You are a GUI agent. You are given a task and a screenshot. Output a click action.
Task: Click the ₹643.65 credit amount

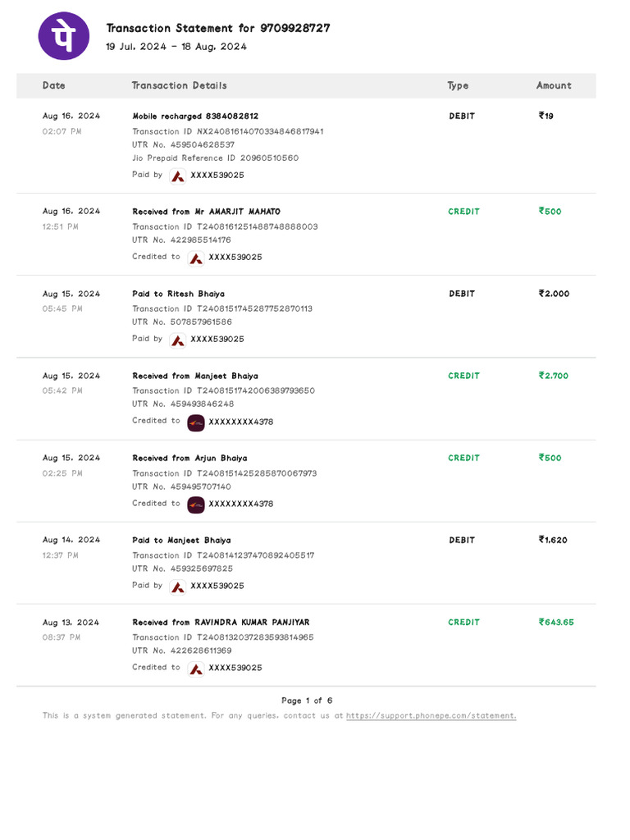pos(556,623)
